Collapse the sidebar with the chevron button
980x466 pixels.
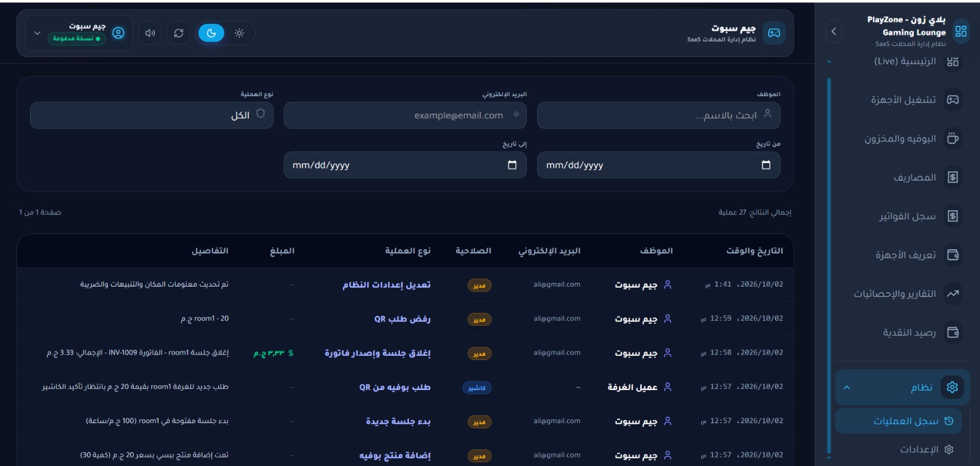(834, 31)
